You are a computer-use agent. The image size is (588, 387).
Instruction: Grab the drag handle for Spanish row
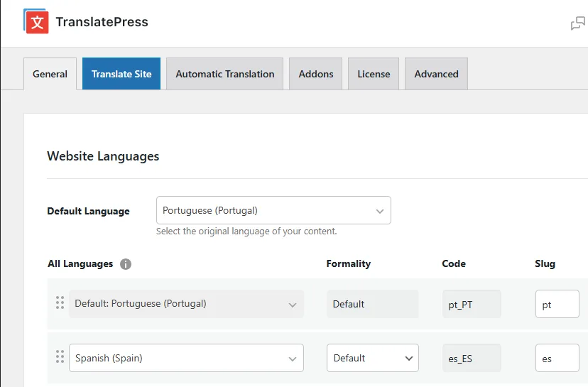tap(60, 356)
